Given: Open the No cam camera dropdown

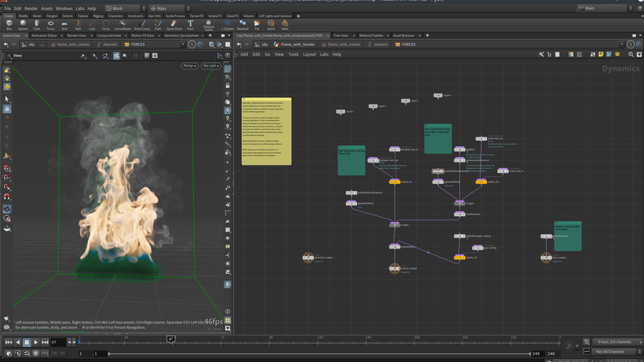Looking at the screenshot, I should [211, 66].
